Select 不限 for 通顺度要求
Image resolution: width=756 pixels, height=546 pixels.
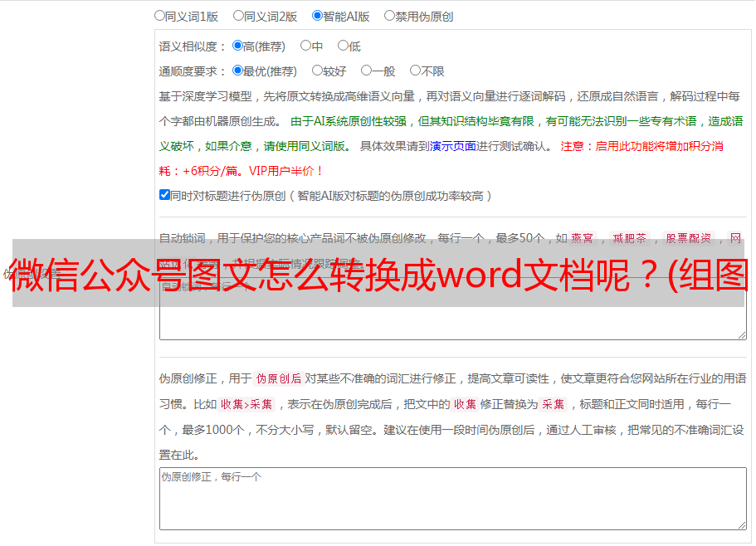coord(415,71)
